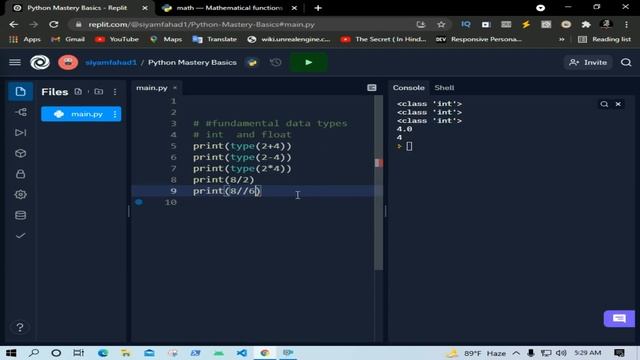Screen dimensions: 640x360
Task: Open the Packages cube icon
Action: pyautogui.click(x=20, y=153)
